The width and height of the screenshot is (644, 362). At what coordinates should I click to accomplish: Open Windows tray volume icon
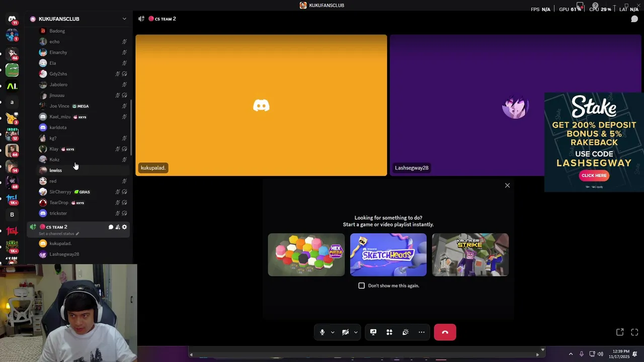coord(600,354)
